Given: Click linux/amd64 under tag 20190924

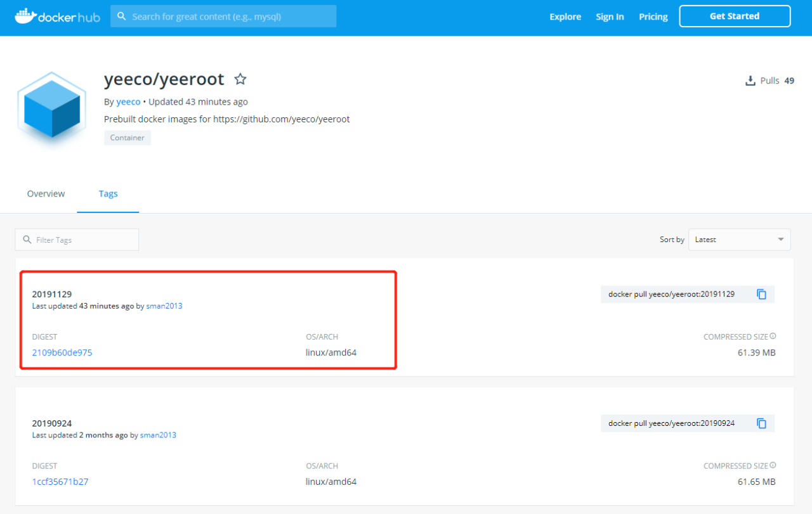Looking at the screenshot, I should point(331,482).
